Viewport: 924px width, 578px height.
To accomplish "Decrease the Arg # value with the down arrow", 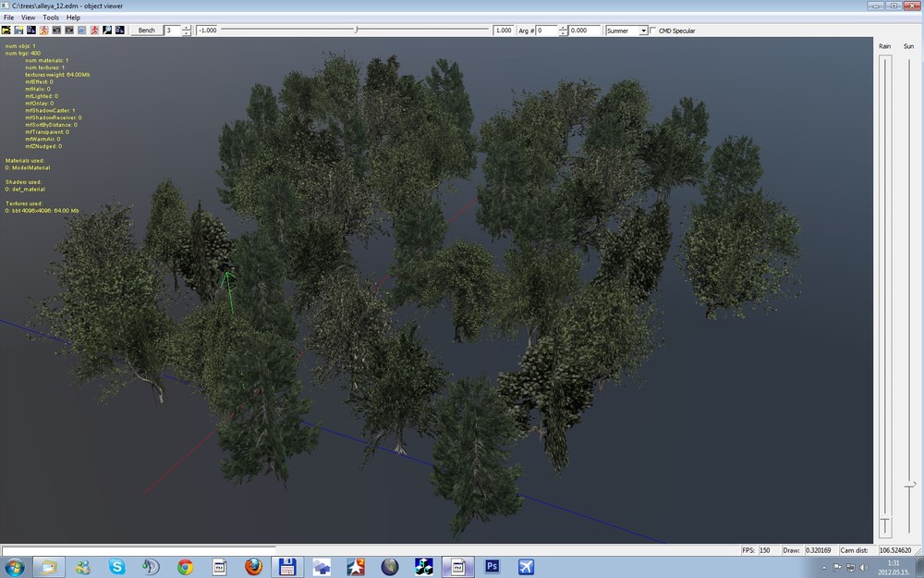I will [563, 33].
